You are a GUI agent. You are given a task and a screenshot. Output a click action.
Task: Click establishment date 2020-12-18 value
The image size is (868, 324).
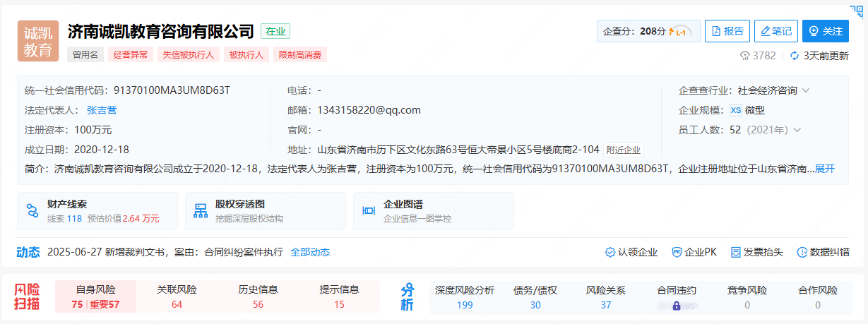[x=102, y=150]
